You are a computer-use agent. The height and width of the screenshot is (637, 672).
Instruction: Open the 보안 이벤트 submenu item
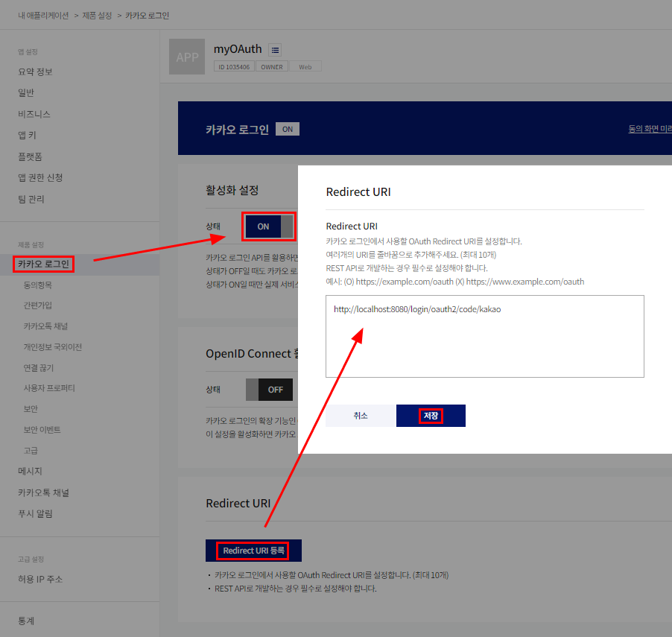pyautogui.click(x=42, y=430)
